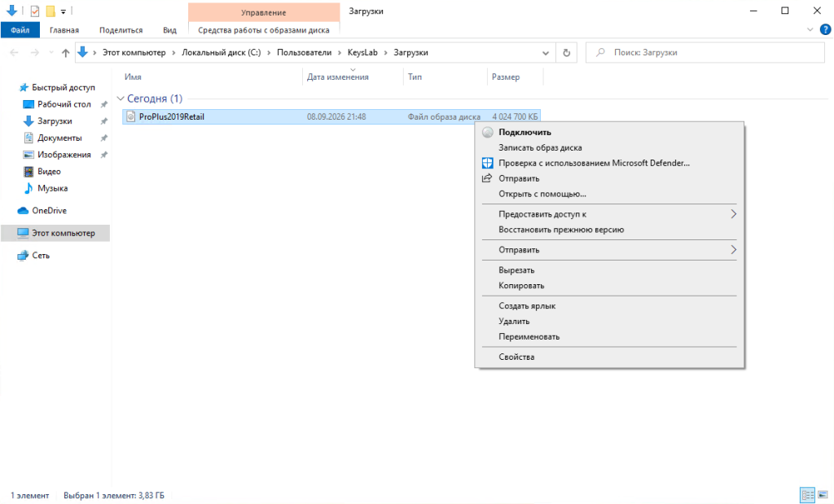Image resolution: width=834 pixels, height=504 pixels.
Task: Go forward with the right arrow
Action: [34, 53]
